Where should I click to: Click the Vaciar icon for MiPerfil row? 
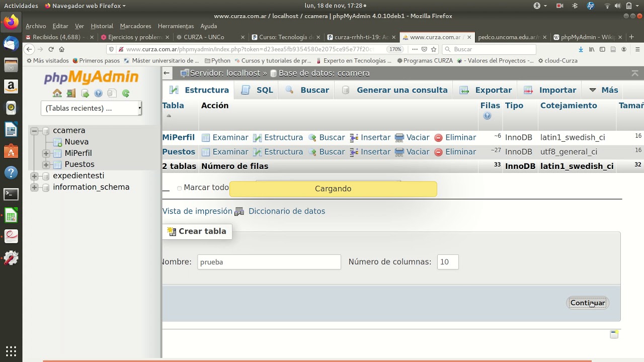pos(399,138)
